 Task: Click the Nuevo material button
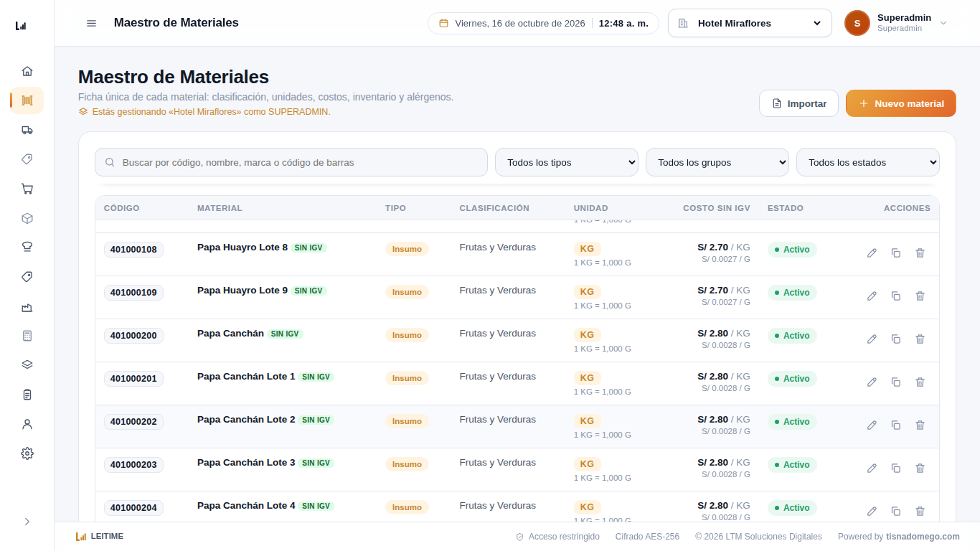click(901, 103)
